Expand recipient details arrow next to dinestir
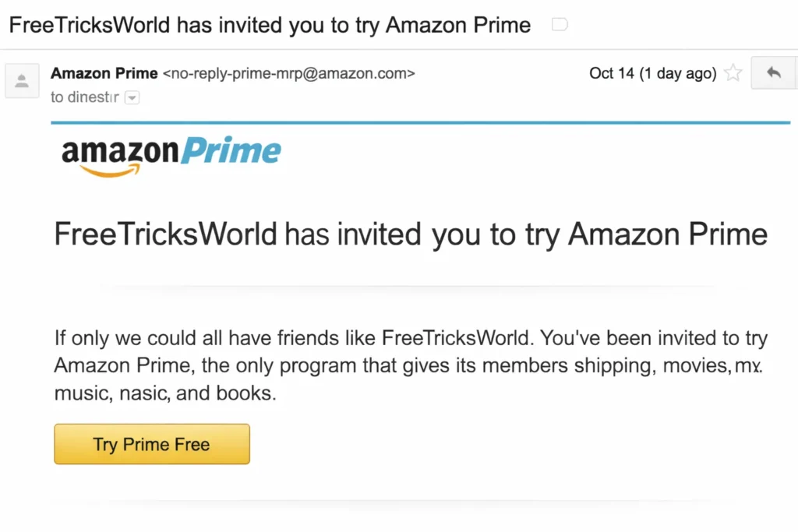Viewport: 798px width, 532px height. click(132, 98)
